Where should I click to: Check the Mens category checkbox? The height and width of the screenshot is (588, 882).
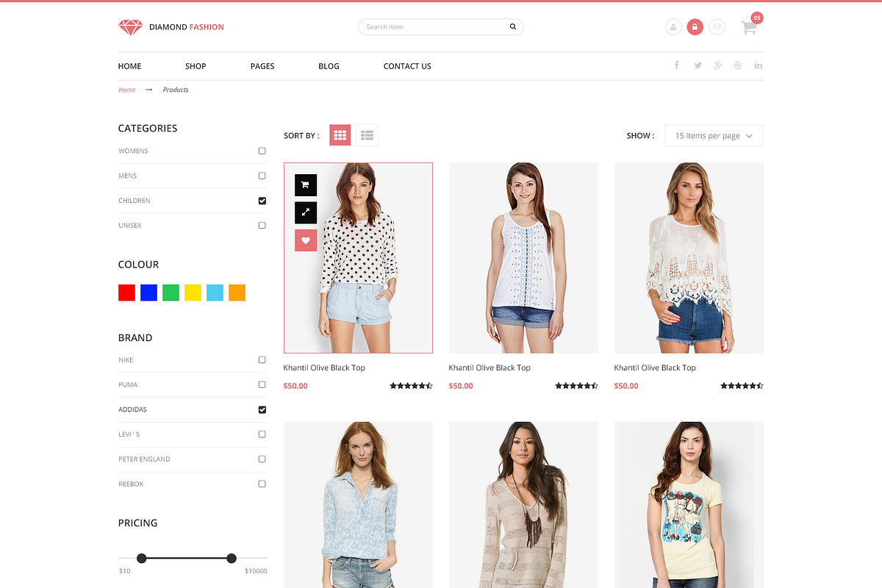point(262,176)
